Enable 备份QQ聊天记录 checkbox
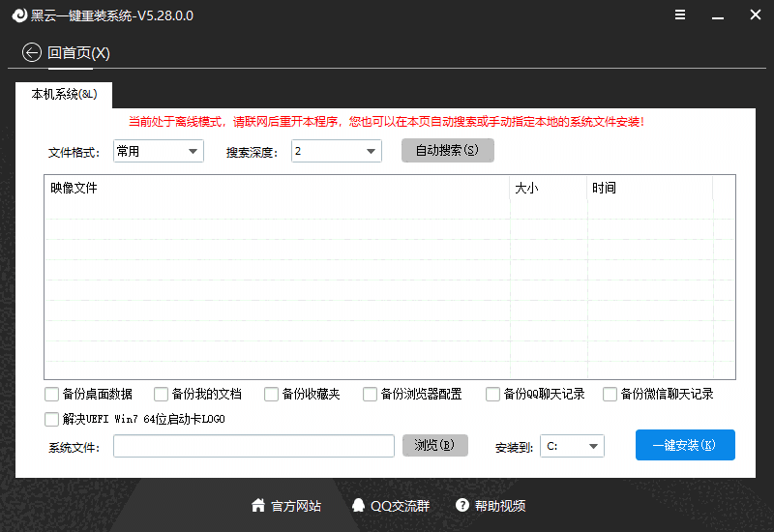This screenshot has height=532, width=774. pos(492,395)
